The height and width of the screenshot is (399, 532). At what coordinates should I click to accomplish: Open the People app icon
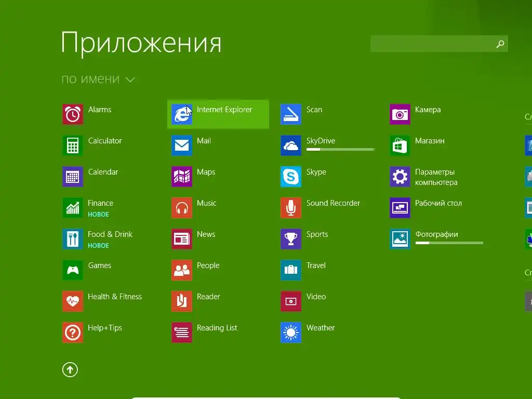pyautogui.click(x=182, y=270)
